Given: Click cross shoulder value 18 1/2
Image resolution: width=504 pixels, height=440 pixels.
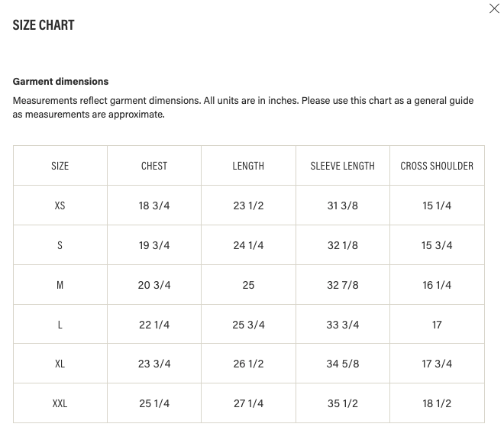Looking at the screenshot, I should tap(437, 403).
